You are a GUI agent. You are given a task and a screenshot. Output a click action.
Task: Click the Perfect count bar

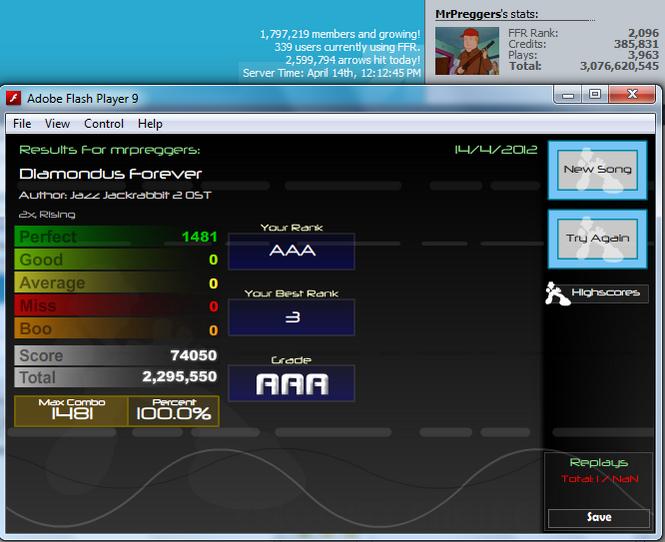tap(117, 236)
